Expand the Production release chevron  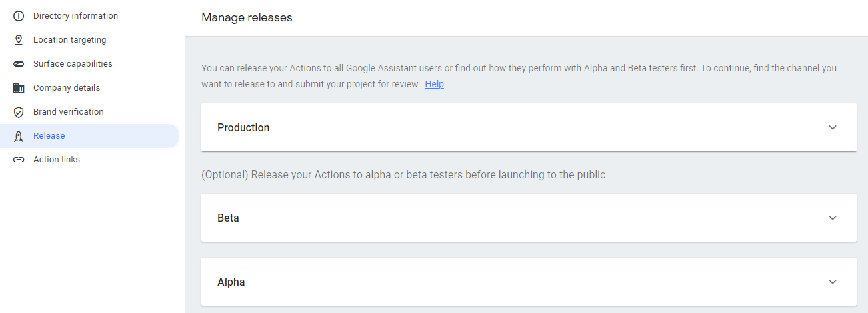click(832, 127)
